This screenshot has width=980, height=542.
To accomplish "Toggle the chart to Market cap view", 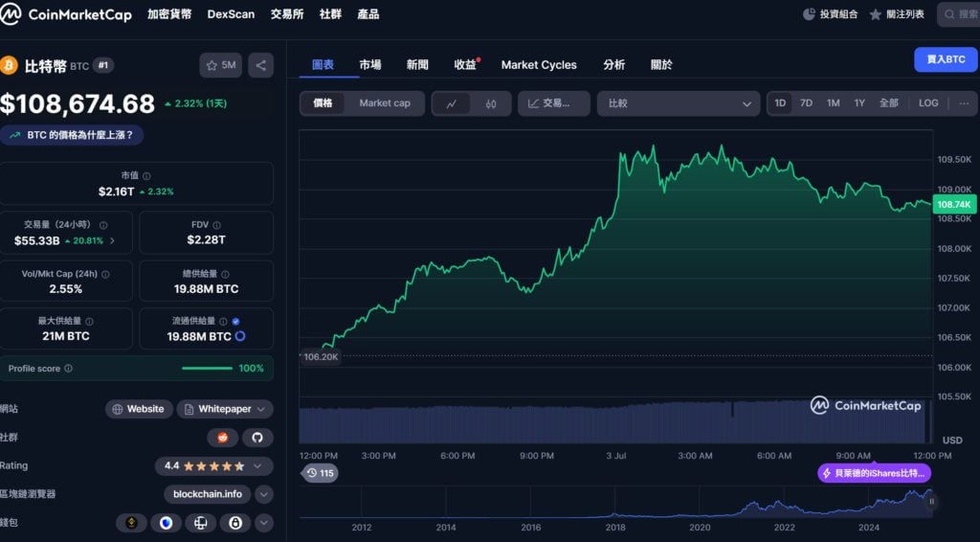I will click(x=385, y=103).
